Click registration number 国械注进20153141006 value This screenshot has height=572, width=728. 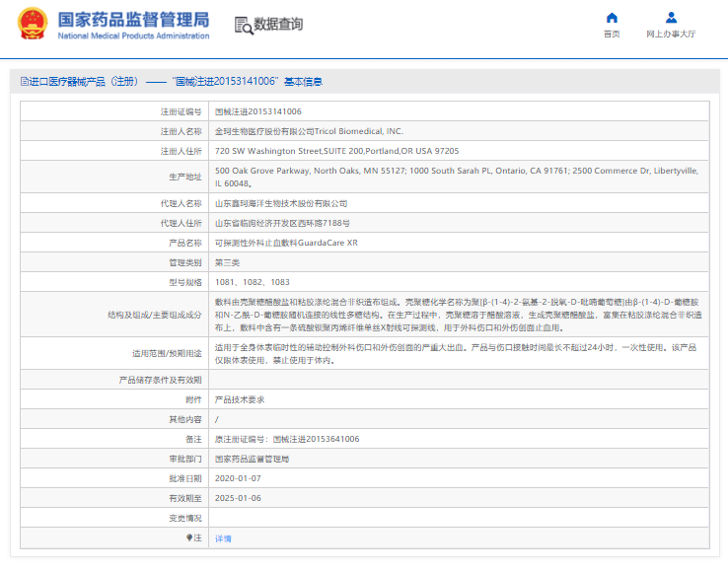[258, 111]
